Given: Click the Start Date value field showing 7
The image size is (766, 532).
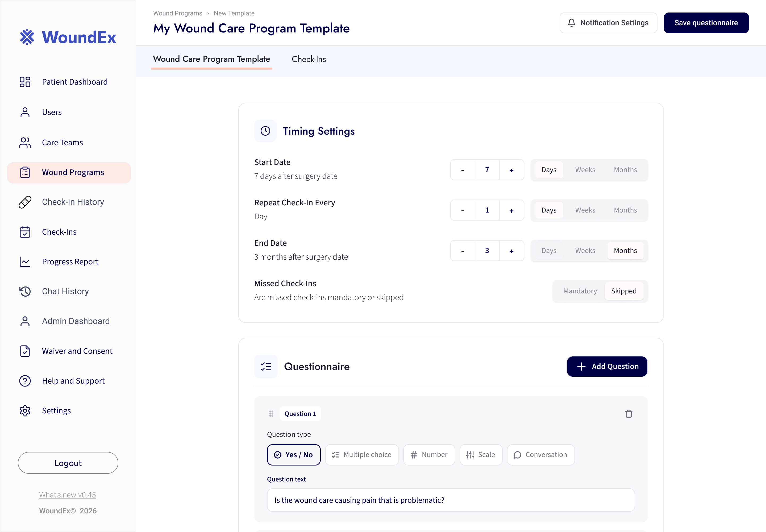Looking at the screenshot, I should pyautogui.click(x=487, y=170).
